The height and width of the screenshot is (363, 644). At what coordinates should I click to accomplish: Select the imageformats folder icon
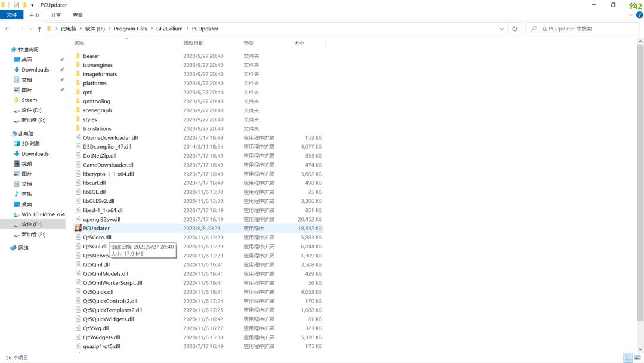tap(78, 74)
